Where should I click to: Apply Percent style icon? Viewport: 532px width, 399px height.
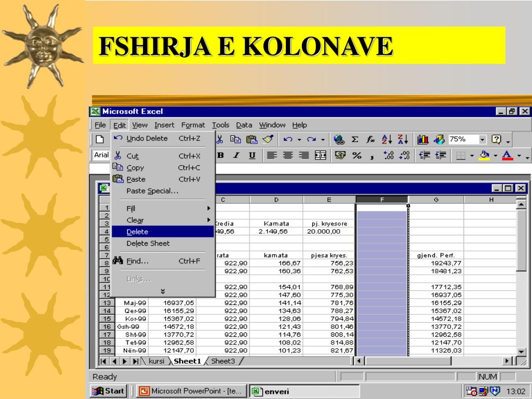pyautogui.click(x=356, y=155)
